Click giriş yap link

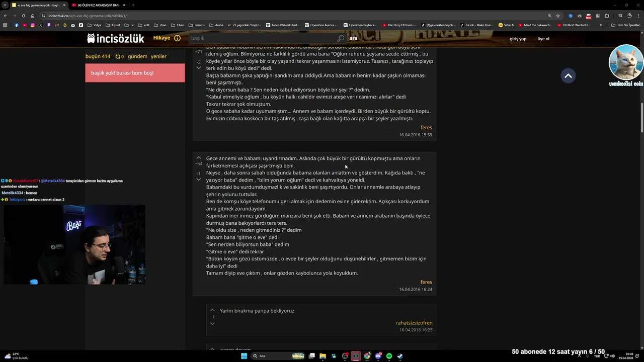pos(518,39)
